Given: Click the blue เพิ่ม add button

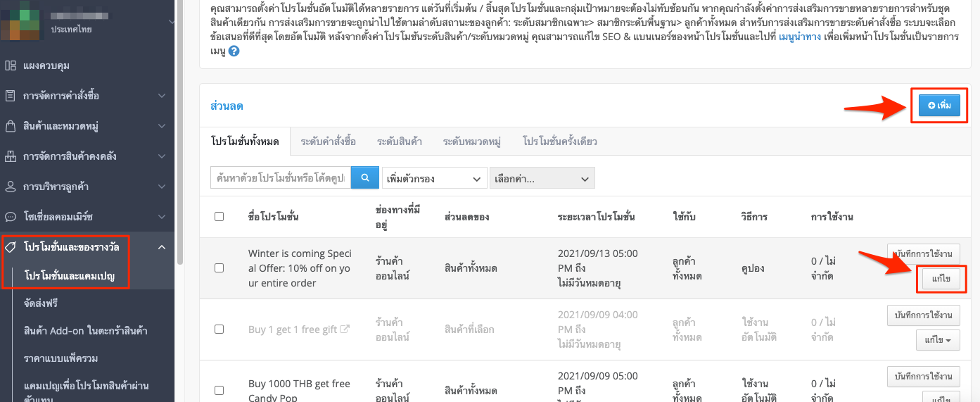Looking at the screenshot, I should coord(939,106).
